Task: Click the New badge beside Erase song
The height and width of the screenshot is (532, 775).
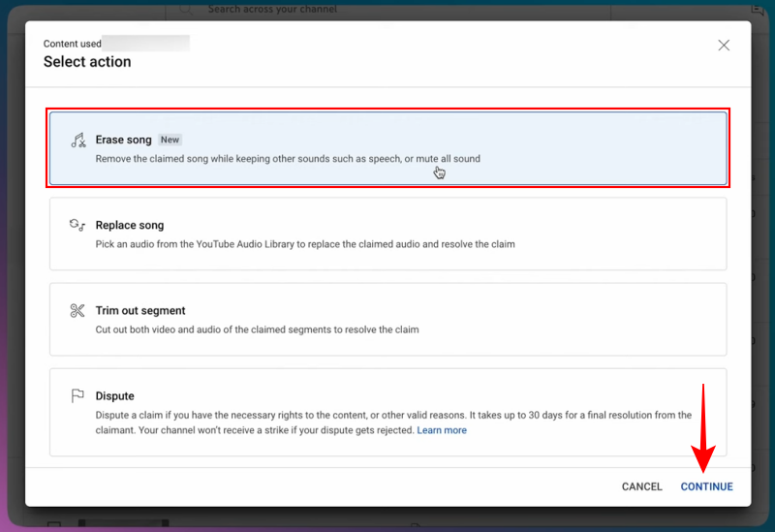Action: pyautogui.click(x=170, y=140)
